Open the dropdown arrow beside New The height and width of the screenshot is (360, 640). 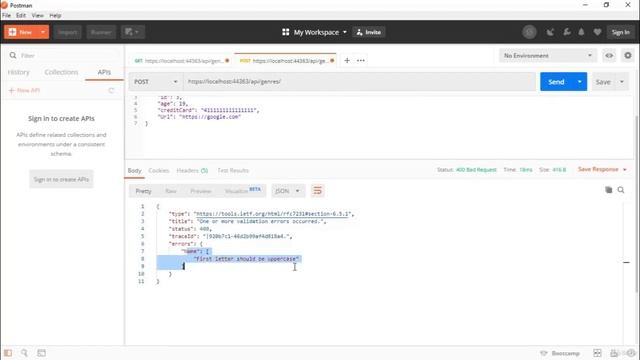coord(43,32)
